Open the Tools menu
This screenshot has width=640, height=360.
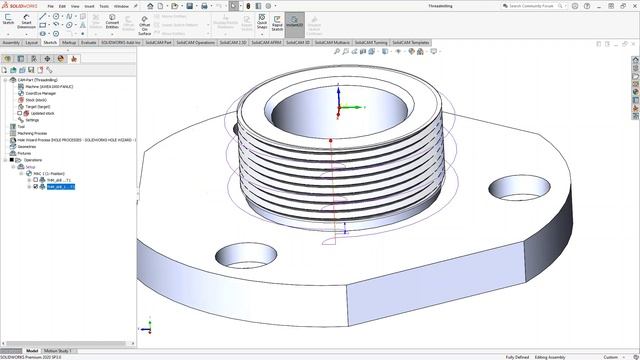click(104, 6)
